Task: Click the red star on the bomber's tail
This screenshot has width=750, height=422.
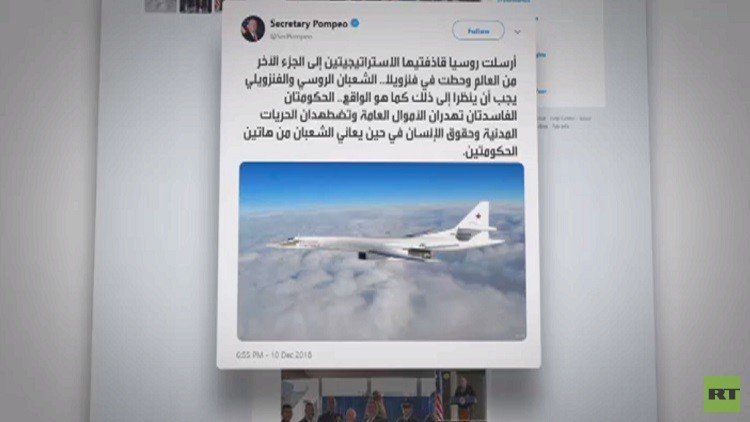Action: tap(477, 217)
